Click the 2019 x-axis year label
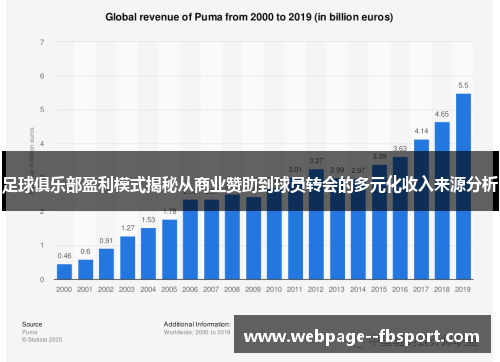Image resolution: width=500 pixels, height=362 pixels. (x=463, y=289)
